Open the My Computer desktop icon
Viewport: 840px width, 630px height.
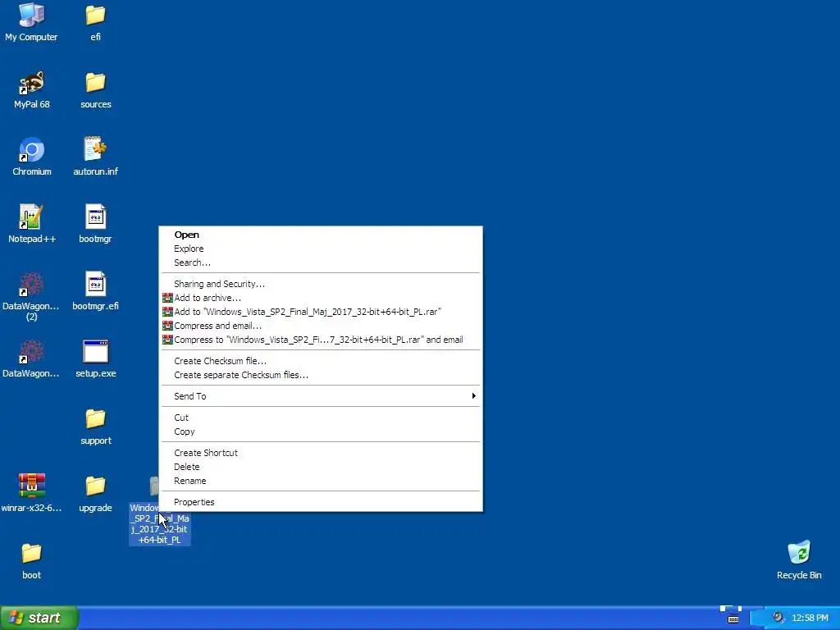(32, 15)
